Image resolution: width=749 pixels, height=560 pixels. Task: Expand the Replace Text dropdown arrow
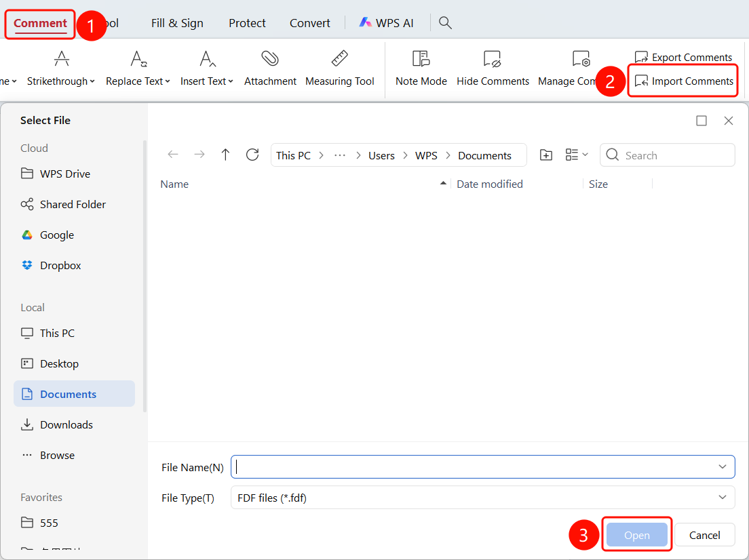(168, 81)
